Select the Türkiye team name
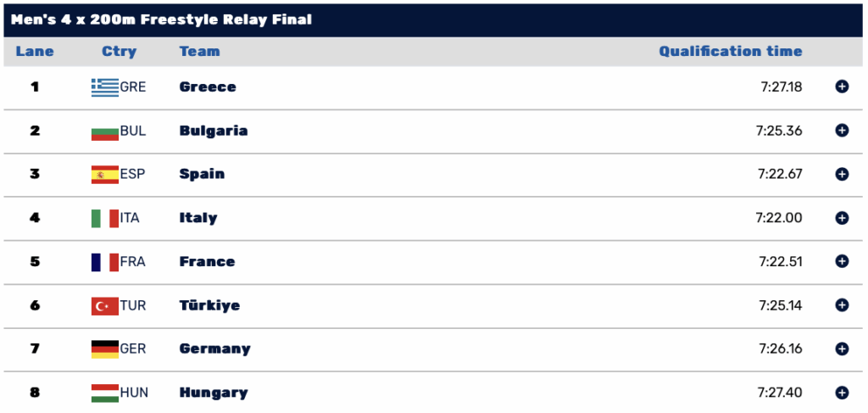Image resolution: width=868 pixels, height=413 pixels. click(210, 305)
